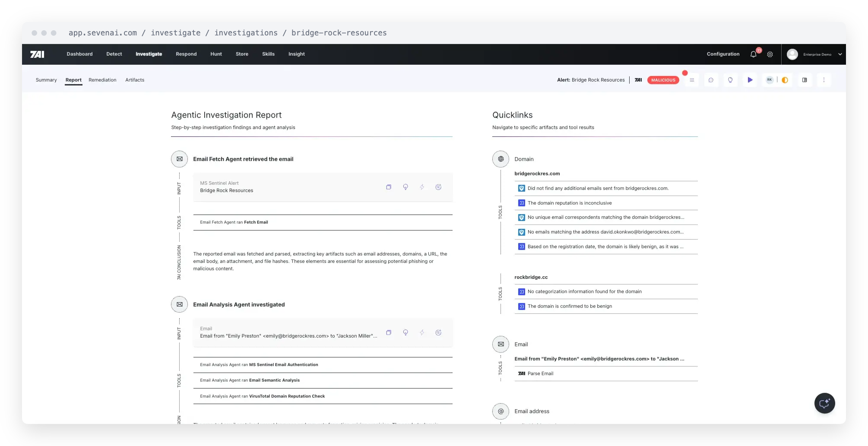The width and height of the screenshot is (868, 446).
Task: Open the Hunt menu item
Action: coord(216,54)
